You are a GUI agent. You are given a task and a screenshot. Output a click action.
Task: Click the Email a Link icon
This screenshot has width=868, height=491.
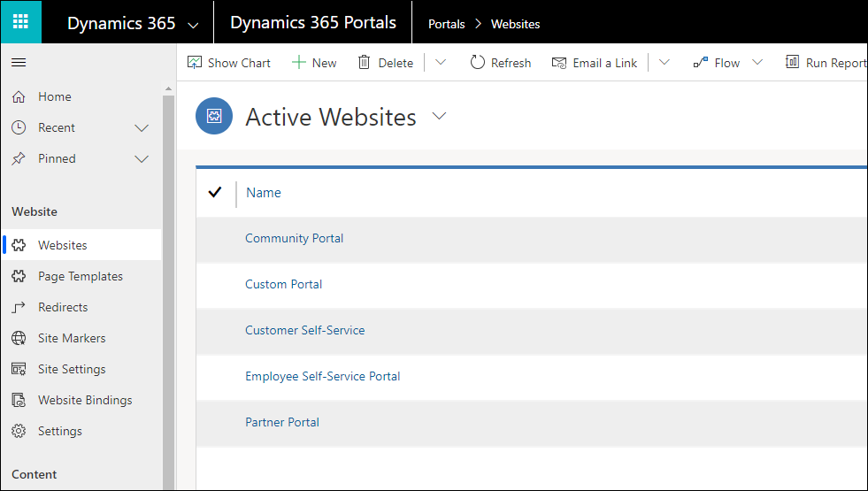559,63
